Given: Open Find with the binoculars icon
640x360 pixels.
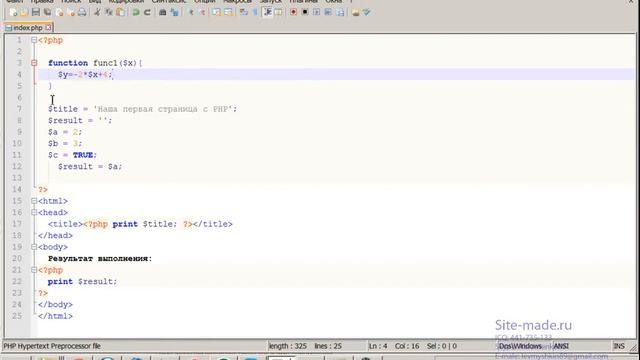Looking at the screenshot, I should pos(162,12).
